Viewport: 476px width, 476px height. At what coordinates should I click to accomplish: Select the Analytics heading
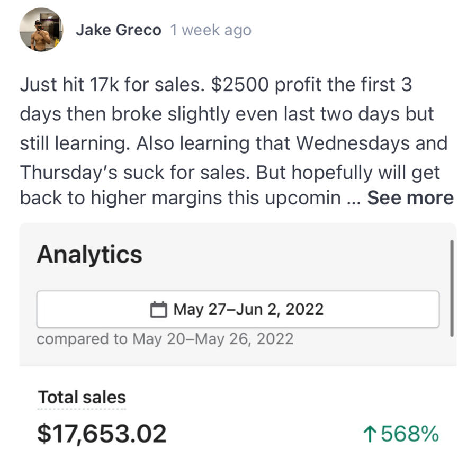(x=89, y=254)
